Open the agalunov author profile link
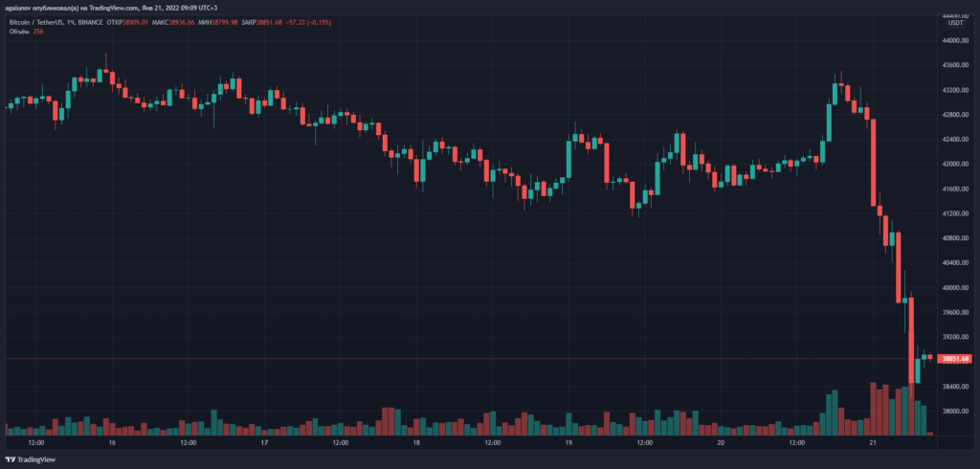Screen dimensions: 980x469 point(21,7)
